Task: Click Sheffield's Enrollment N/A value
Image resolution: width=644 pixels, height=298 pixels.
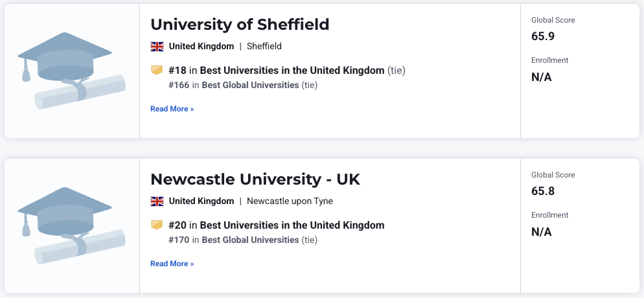Action: click(541, 77)
